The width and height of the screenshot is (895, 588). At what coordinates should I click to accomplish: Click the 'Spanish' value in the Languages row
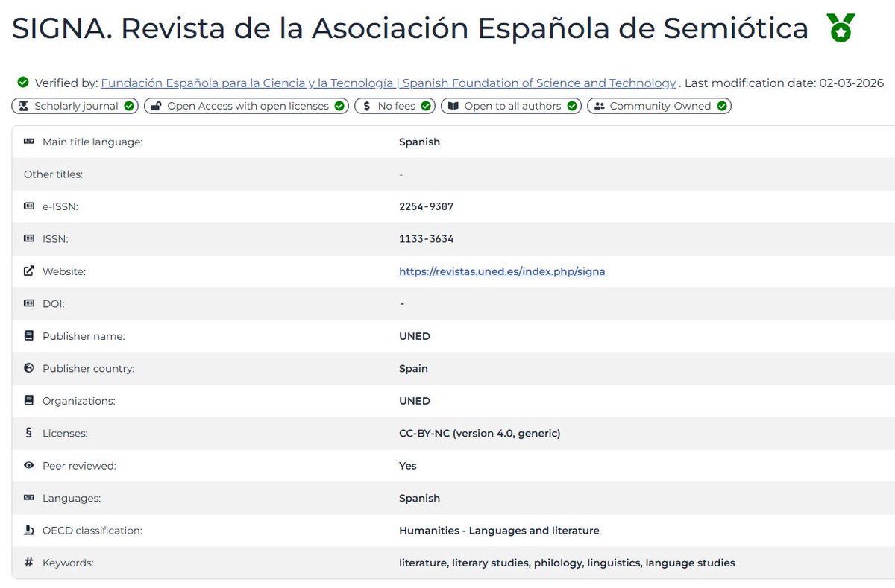click(x=419, y=498)
